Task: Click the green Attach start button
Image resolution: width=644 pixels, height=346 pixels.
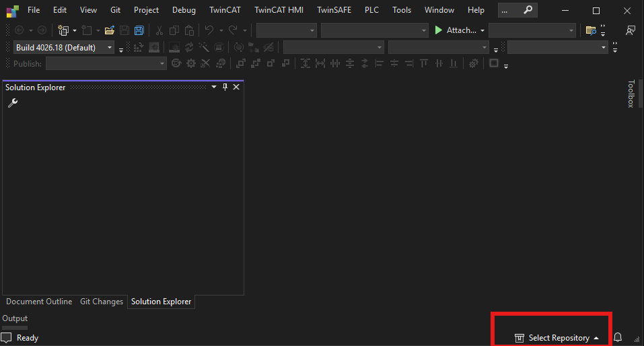Action: pos(439,30)
